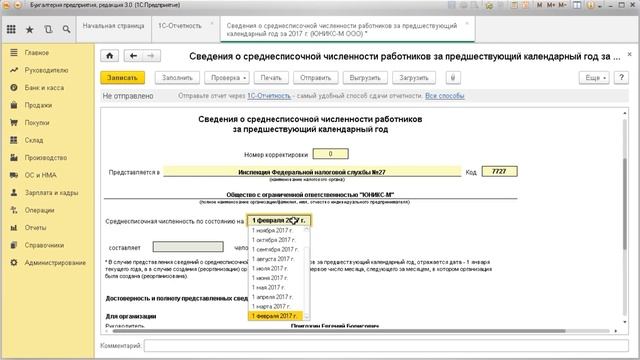640x360 pixels.
Task: Select 1 октября 2017 г. from list
Action: click(276, 240)
